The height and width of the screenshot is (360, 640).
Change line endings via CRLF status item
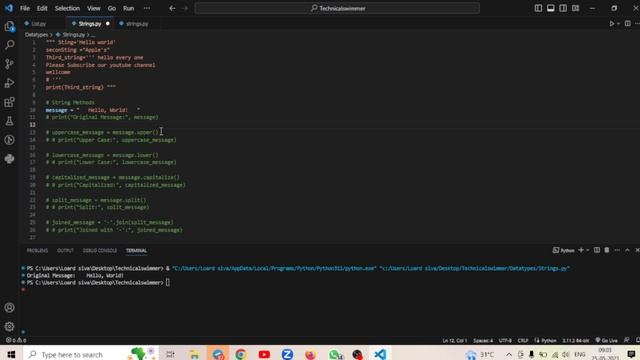(x=522, y=340)
